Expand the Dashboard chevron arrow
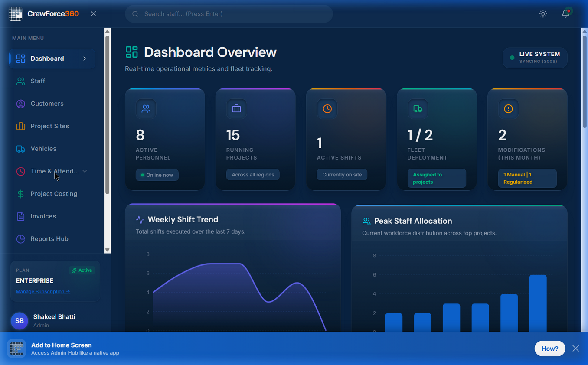Image resolution: width=588 pixels, height=365 pixels. point(85,59)
